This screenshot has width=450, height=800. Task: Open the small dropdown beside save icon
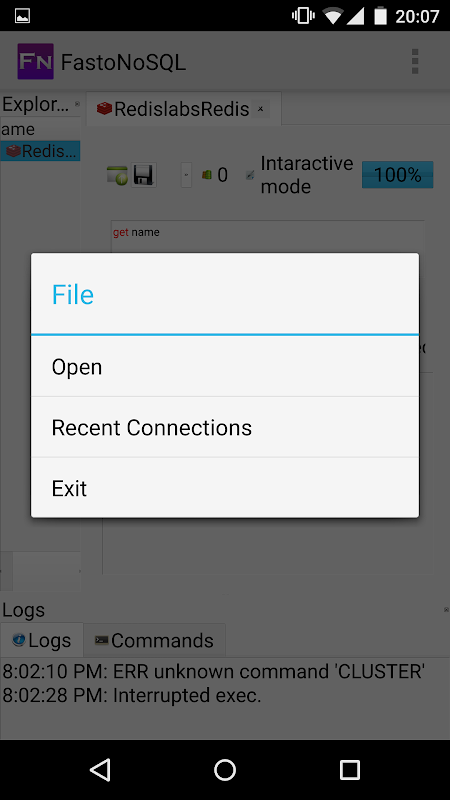pyautogui.click(x=186, y=175)
